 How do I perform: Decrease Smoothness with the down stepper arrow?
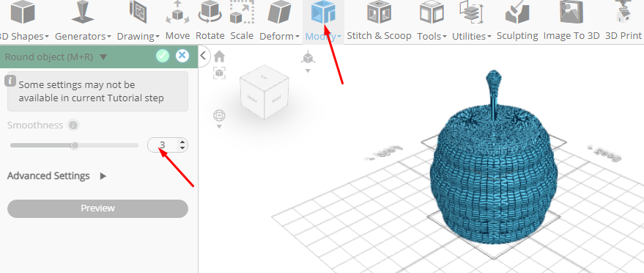(182, 148)
